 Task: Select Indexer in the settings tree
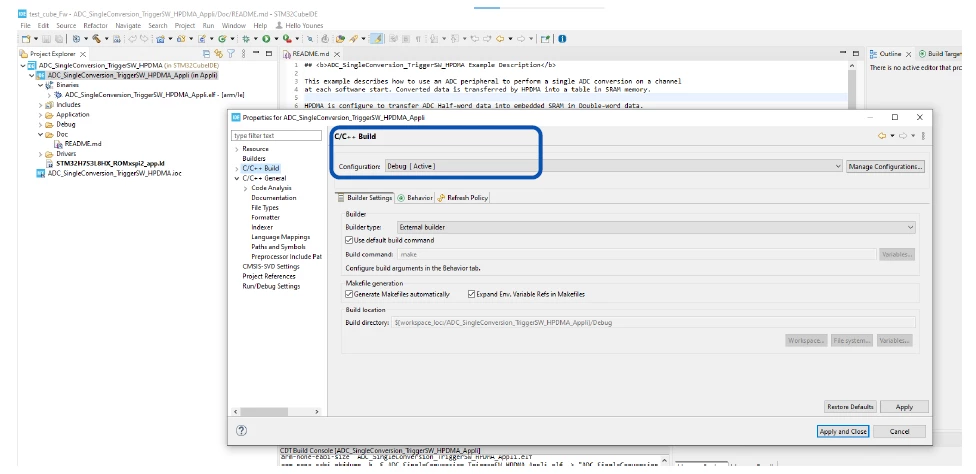(x=262, y=227)
